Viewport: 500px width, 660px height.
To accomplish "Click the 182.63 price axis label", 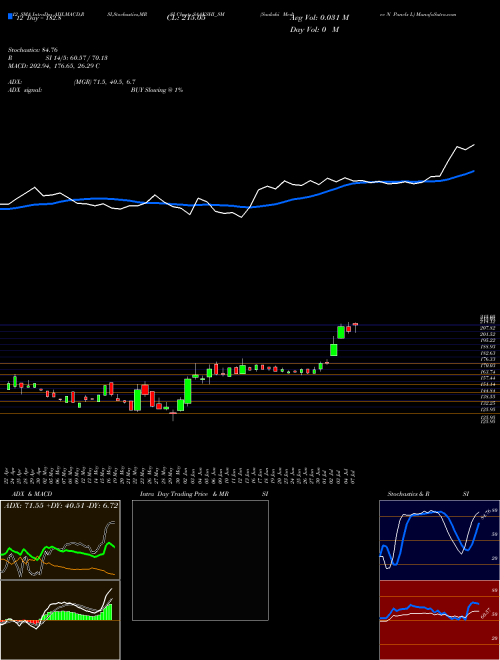I will pos(489,353).
